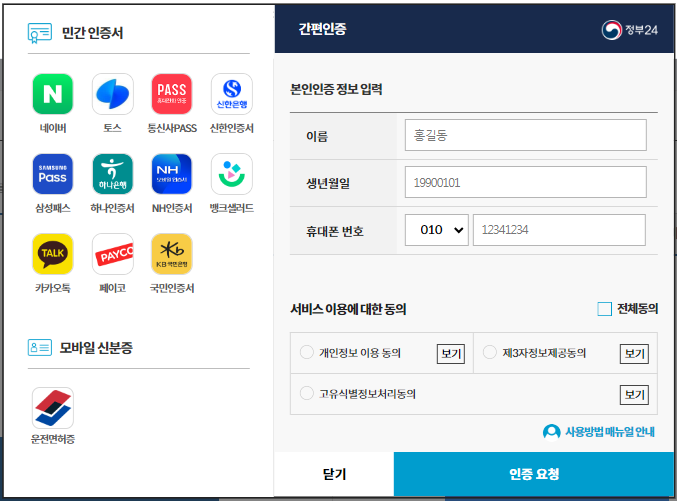Pick the 뱅크샐러드 Banksalad icon
Screen dimensions: 677x501
(x=232, y=174)
